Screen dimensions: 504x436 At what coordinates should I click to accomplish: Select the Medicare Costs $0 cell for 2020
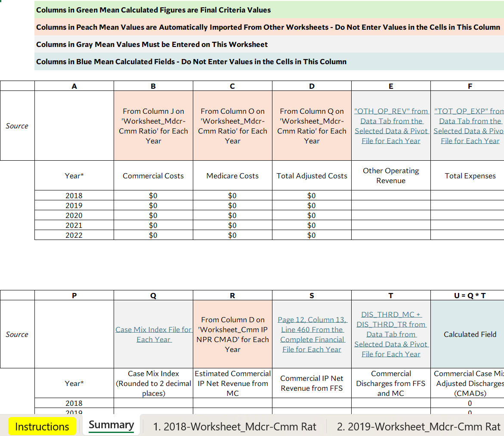232,215
